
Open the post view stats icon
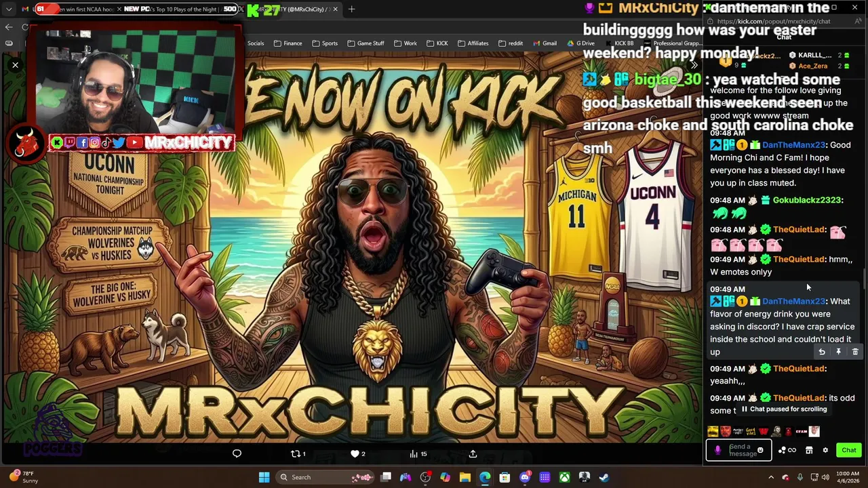[x=418, y=453]
